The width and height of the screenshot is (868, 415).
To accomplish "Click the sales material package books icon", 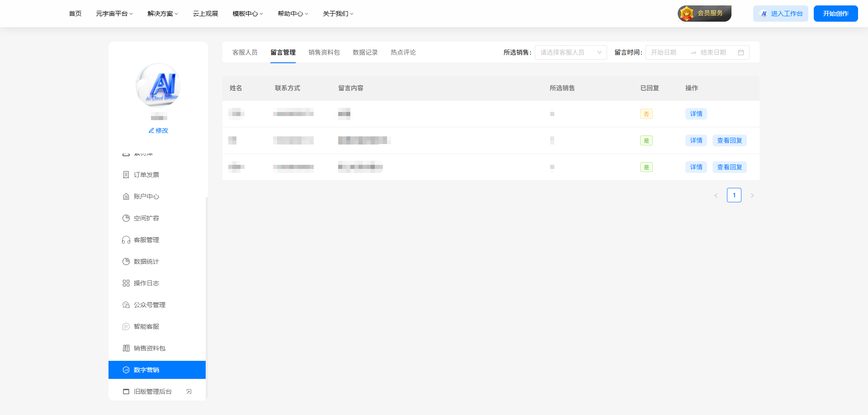I will point(126,348).
